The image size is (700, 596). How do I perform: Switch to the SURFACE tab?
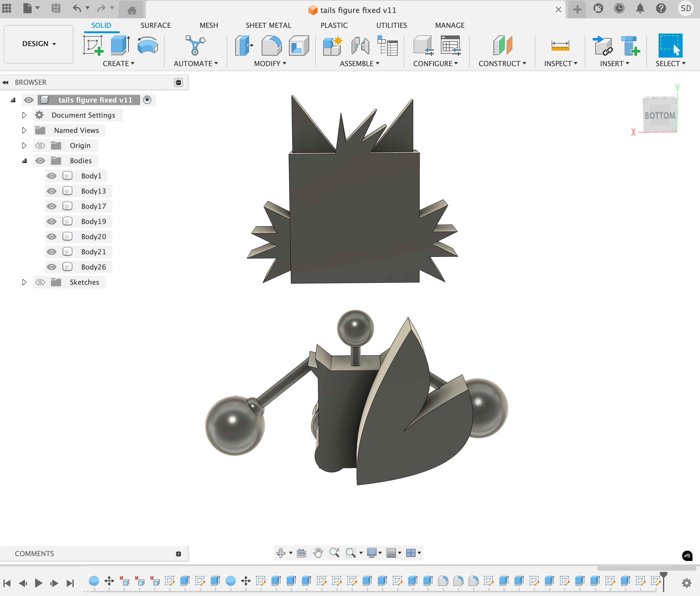[x=155, y=25]
